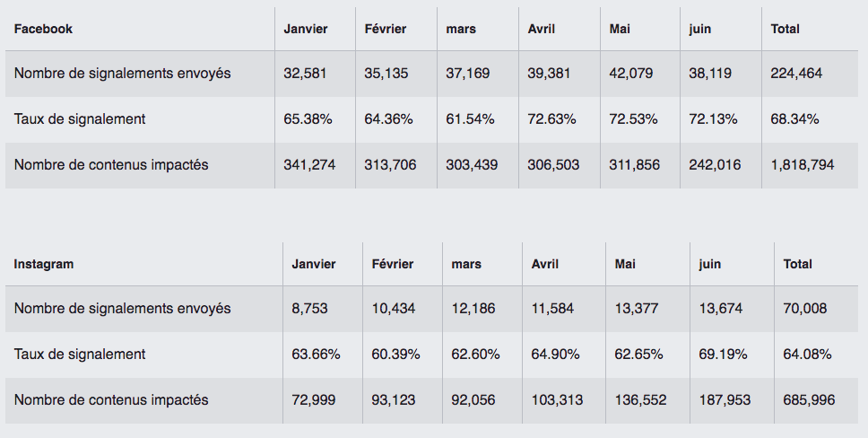
Task: Click Facebook Avril taux 72.63%
Action: click(x=551, y=119)
